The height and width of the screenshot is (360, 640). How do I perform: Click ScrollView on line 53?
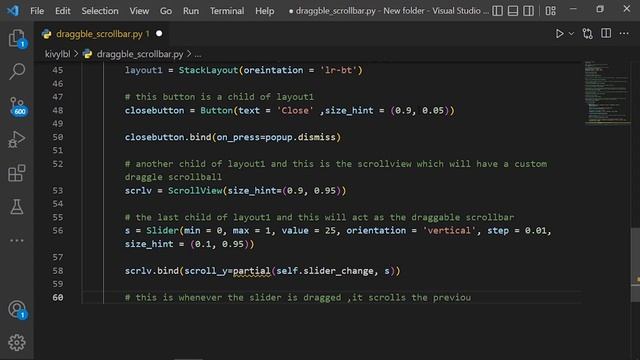pyautogui.click(x=195, y=191)
